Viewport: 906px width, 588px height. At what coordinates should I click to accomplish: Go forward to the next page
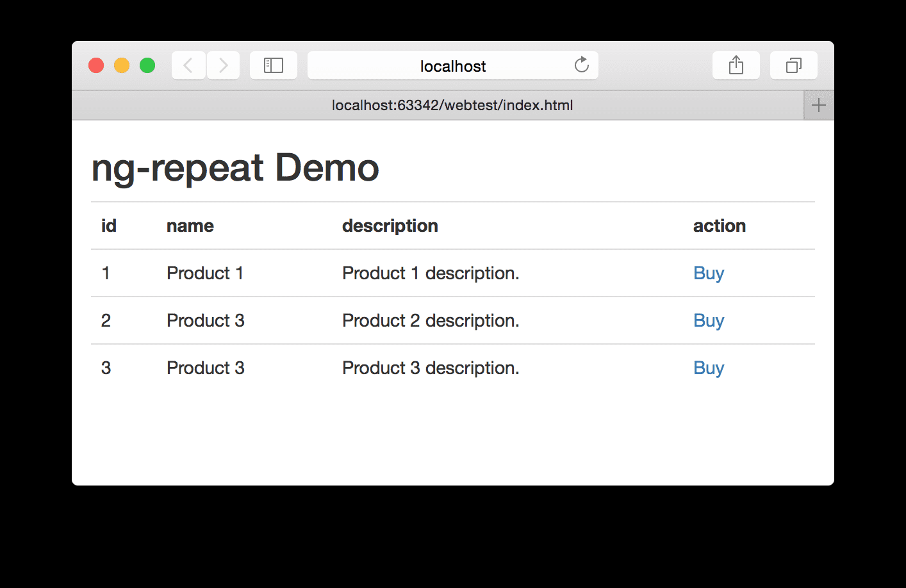[x=223, y=65]
